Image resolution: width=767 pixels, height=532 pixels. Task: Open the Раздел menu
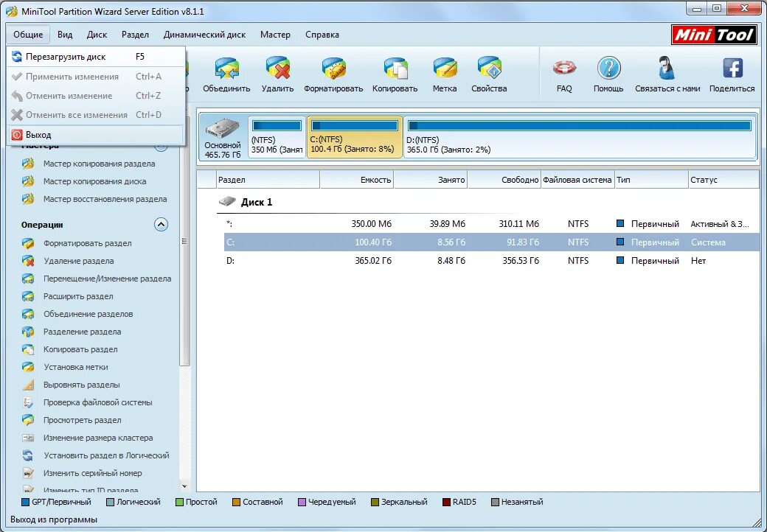(135, 35)
